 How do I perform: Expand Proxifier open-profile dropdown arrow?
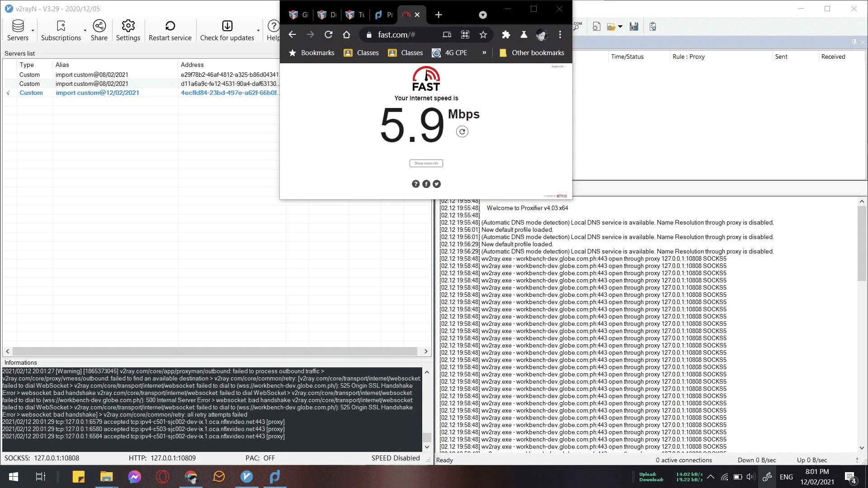(620, 27)
